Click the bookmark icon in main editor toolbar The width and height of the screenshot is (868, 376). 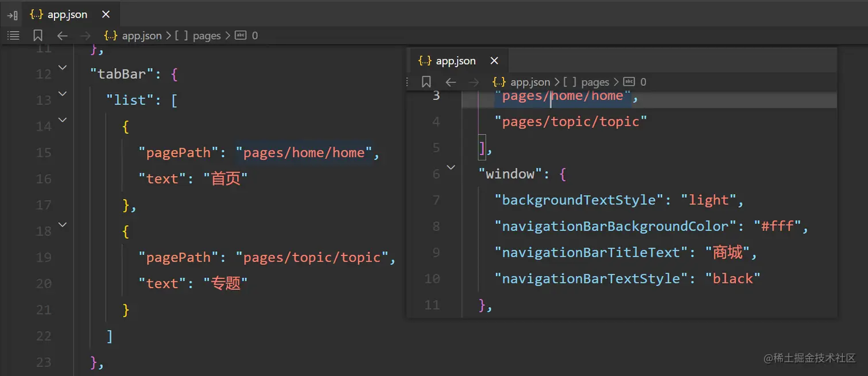38,36
